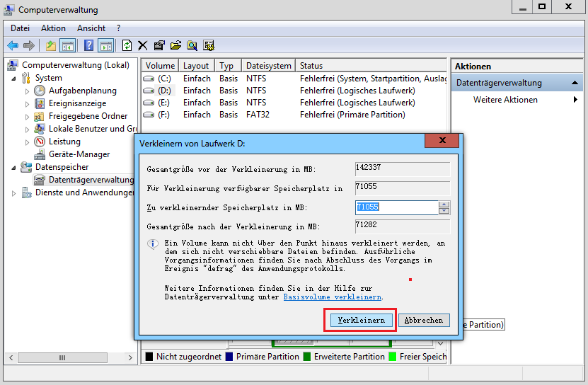Image resolution: width=588 pixels, height=385 pixels.
Task: Open the Ansicht menu
Action: coord(91,28)
